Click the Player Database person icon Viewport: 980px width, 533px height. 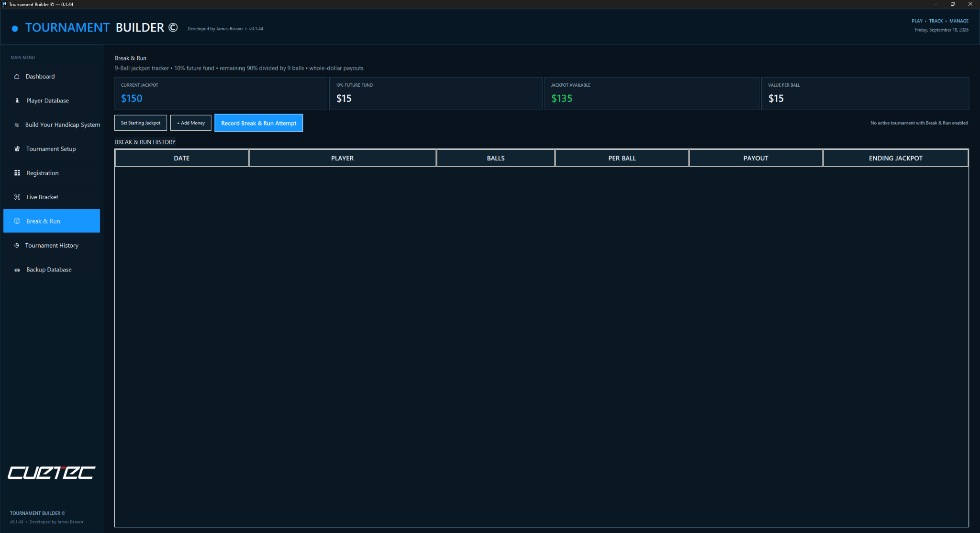17,101
